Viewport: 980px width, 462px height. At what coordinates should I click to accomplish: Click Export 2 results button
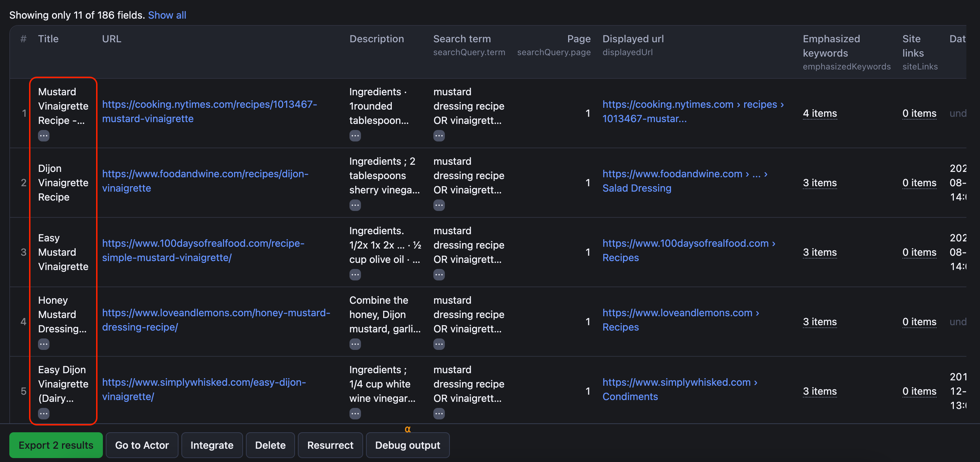(56, 445)
